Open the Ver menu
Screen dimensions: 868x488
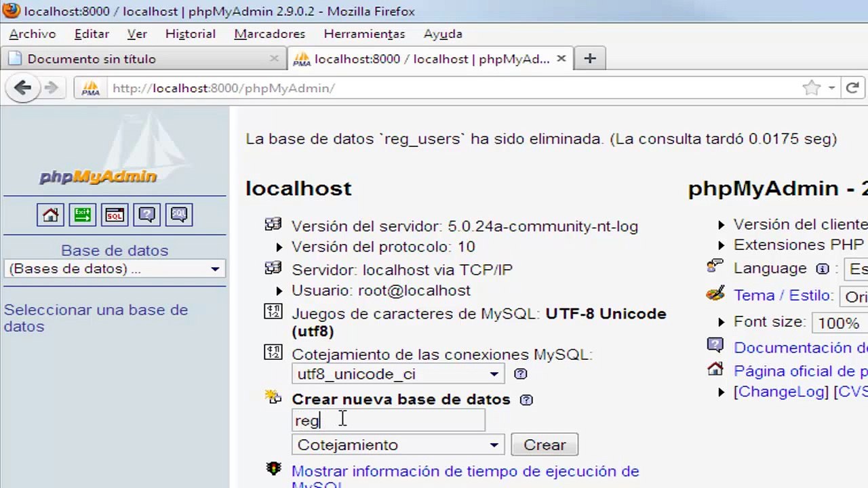click(x=137, y=34)
